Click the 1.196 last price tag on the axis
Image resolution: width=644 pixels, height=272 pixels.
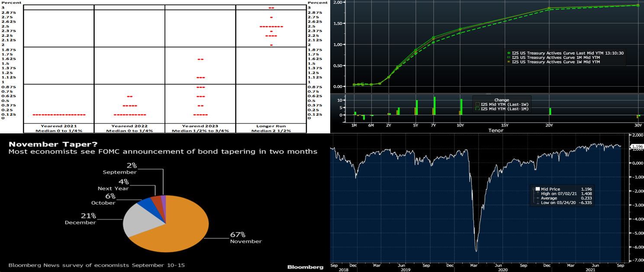pyautogui.click(x=638, y=146)
